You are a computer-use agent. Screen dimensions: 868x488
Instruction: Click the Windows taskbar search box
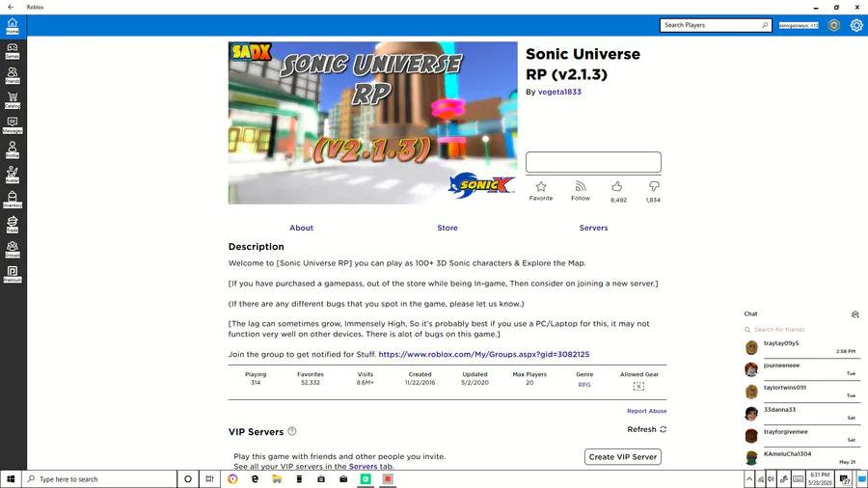coord(99,479)
